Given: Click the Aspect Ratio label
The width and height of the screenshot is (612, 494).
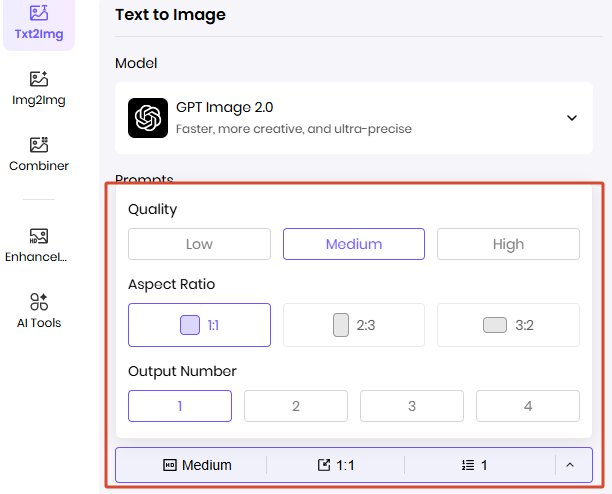Looking at the screenshot, I should 172,284.
